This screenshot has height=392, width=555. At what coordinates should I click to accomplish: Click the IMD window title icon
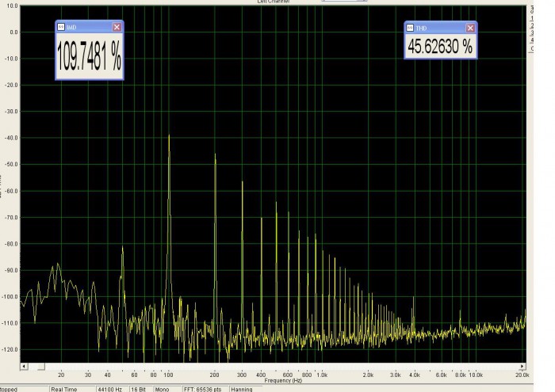pyautogui.click(x=61, y=27)
